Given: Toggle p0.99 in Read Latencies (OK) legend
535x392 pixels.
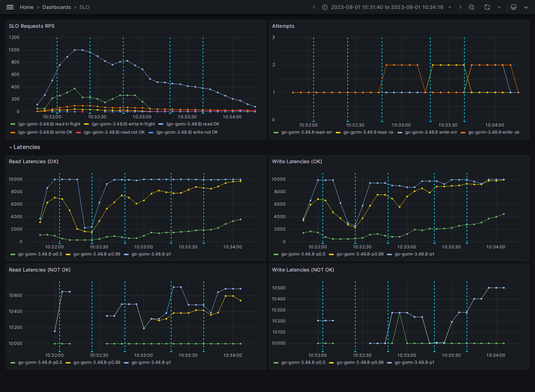Looking at the screenshot, I should click(x=97, y=254).
